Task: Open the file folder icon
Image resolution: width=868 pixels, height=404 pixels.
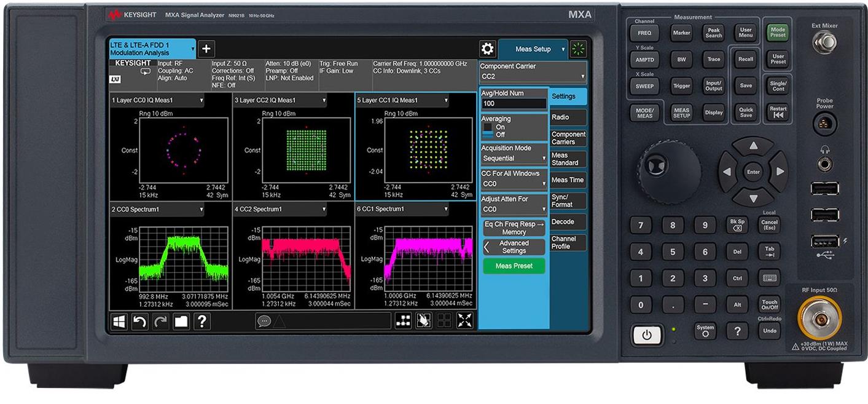Action: click(181, 321)
